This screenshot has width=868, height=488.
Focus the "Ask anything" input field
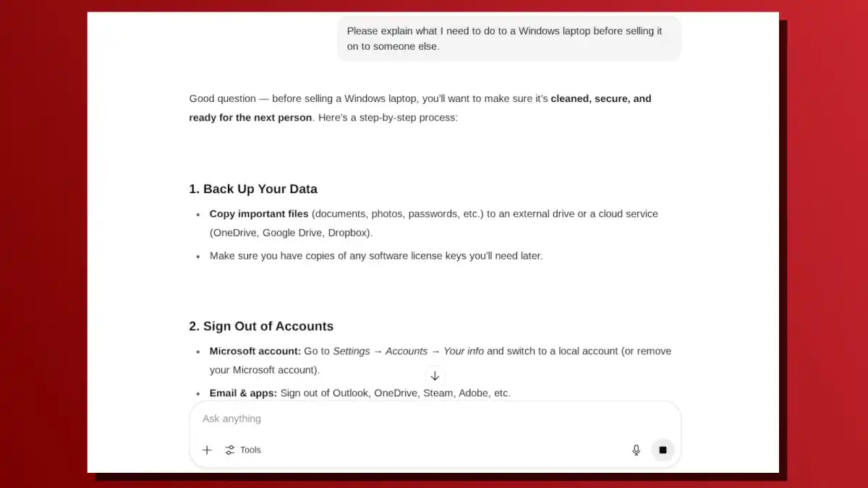point(434,419)
